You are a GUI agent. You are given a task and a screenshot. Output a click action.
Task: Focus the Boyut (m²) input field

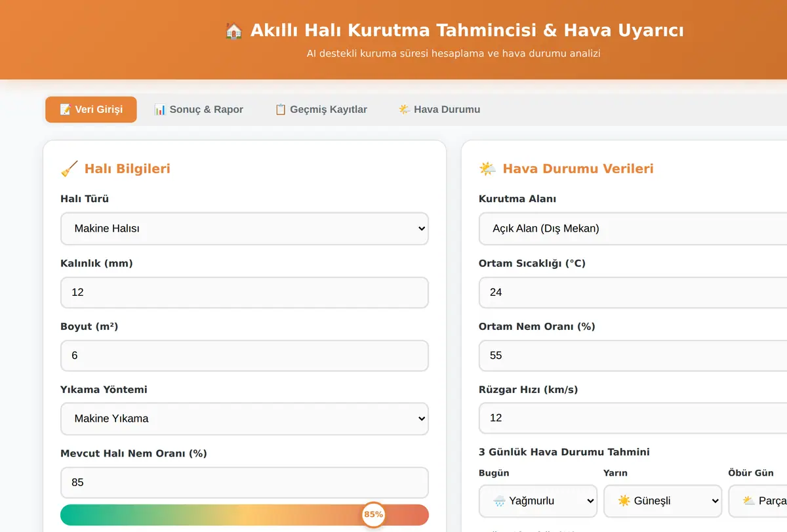[x=245, y=356]
